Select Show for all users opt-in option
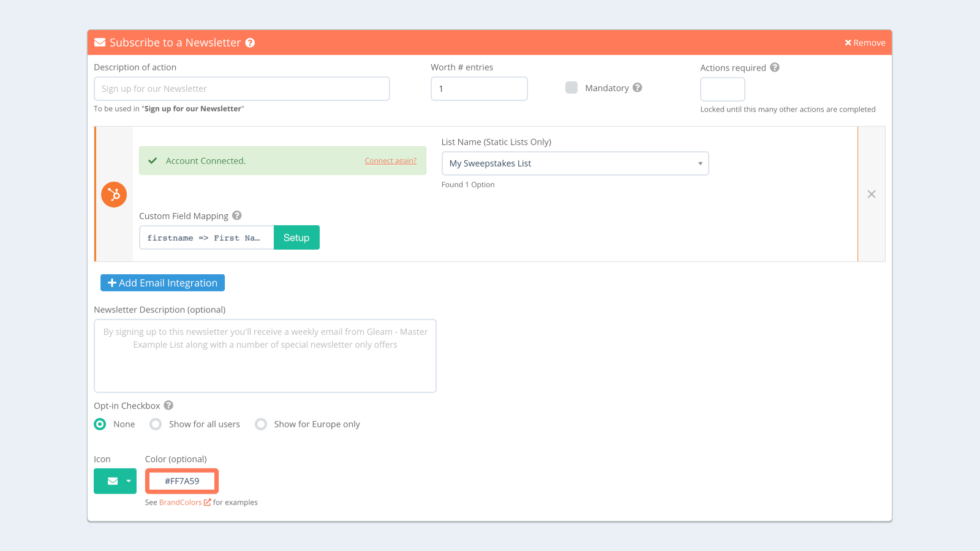 pyautogui.click(x=155, y=424)
